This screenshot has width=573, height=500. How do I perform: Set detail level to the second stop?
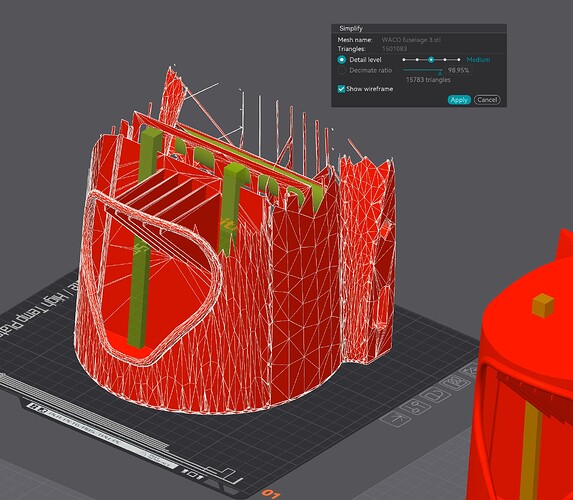[417, 60]
